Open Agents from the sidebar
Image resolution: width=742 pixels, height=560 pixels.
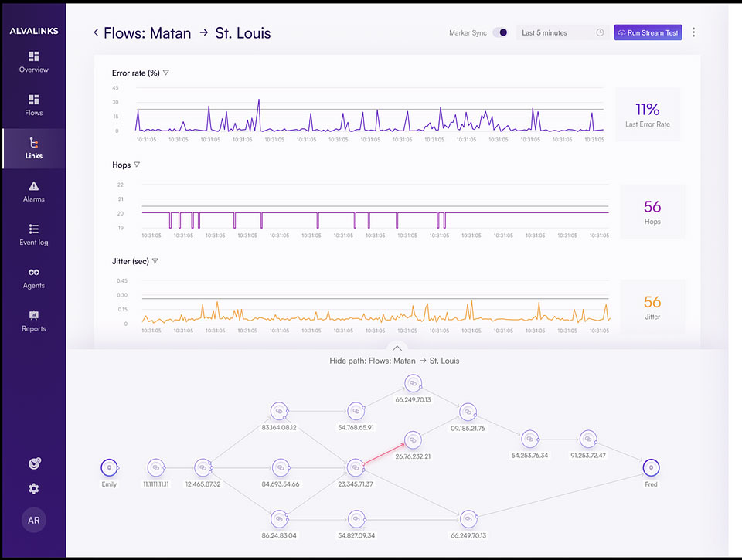click(33, 273)
